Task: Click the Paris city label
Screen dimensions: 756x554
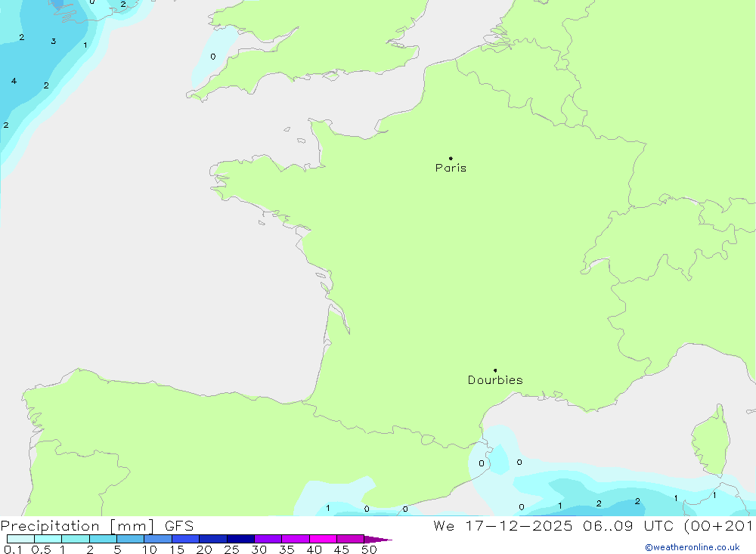Action: (x=451, y=168)
